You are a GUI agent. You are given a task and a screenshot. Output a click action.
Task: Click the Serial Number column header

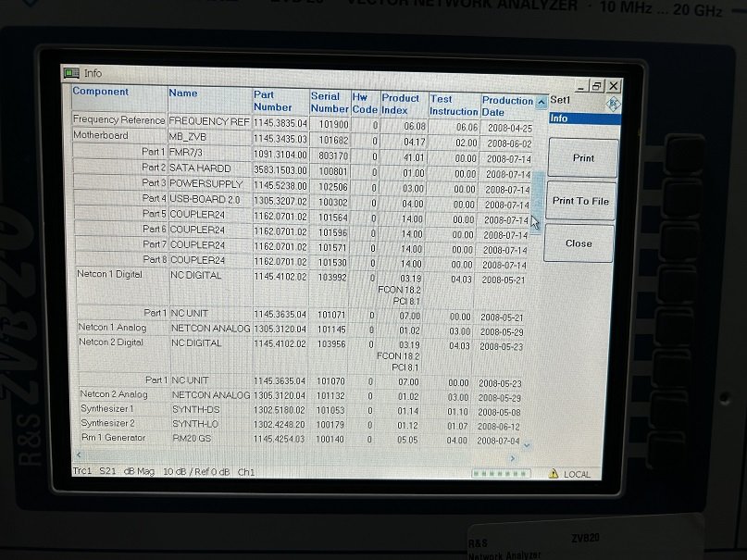pyautogui.click(x=330, y=103)
